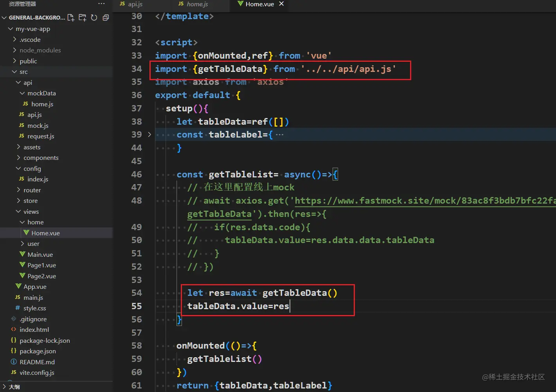
Task: Expand the .vscode folder
Action: (14, 39)
